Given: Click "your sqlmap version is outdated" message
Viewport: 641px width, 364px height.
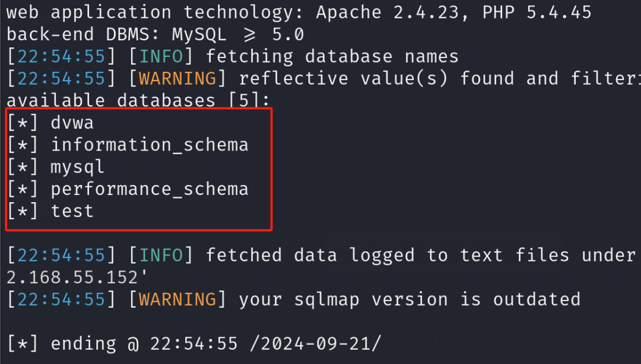Looking at the screenshot, I should tap(410, 299).
